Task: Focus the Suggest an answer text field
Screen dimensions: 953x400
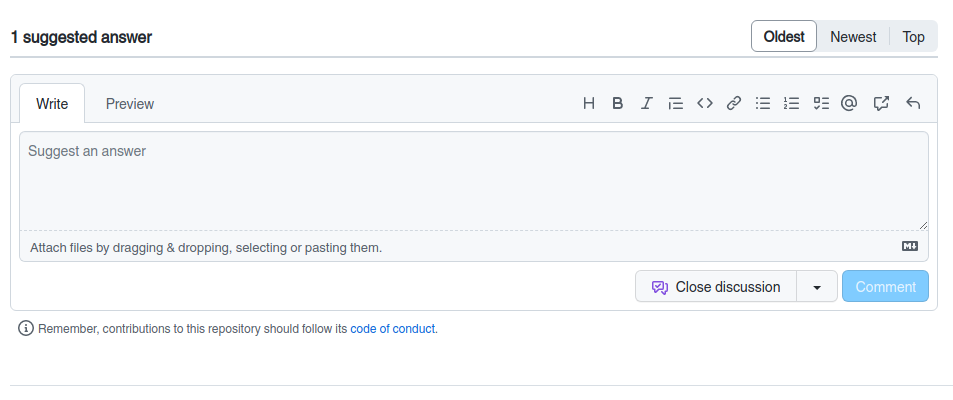Action: [x=473, y=181]
